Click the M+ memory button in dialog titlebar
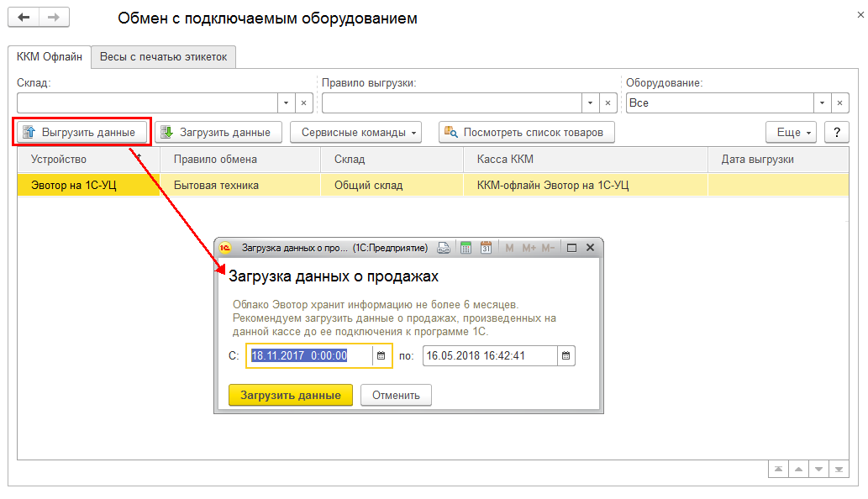868x499 pixels. pyautogui.click(x=529, y=248)
